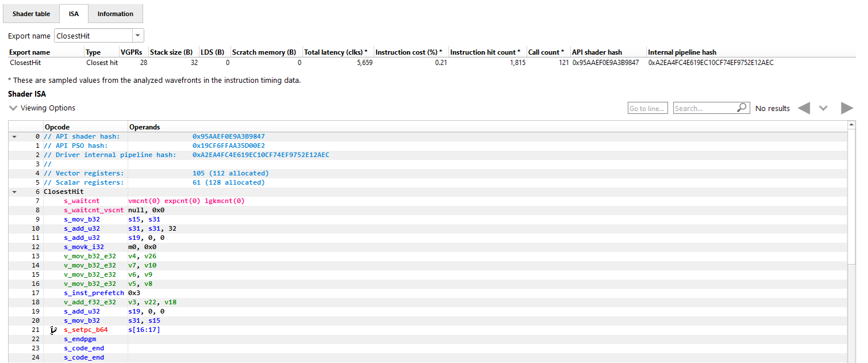The height and width of the screenshot is (363, 868).
Task: Expand the Viewing Options section
Action: click(x=14, y=108)
